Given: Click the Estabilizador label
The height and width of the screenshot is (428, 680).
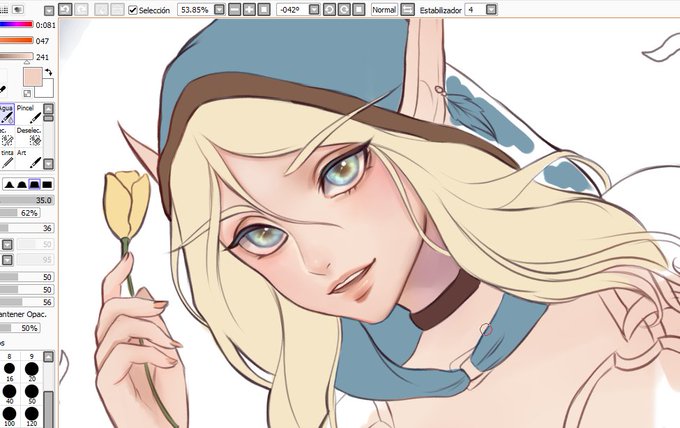Looking at the screenshot, I should tap(440, 10).
